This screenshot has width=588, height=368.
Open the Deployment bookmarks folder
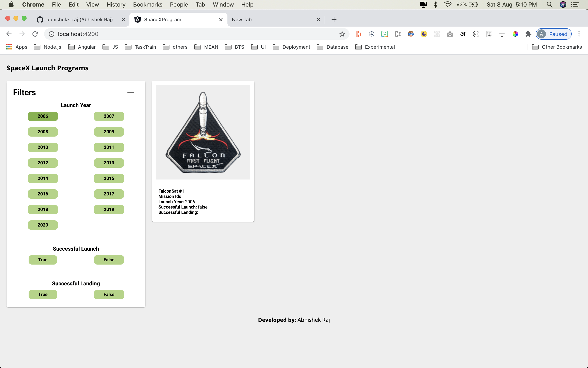click(x=291, y=47)
